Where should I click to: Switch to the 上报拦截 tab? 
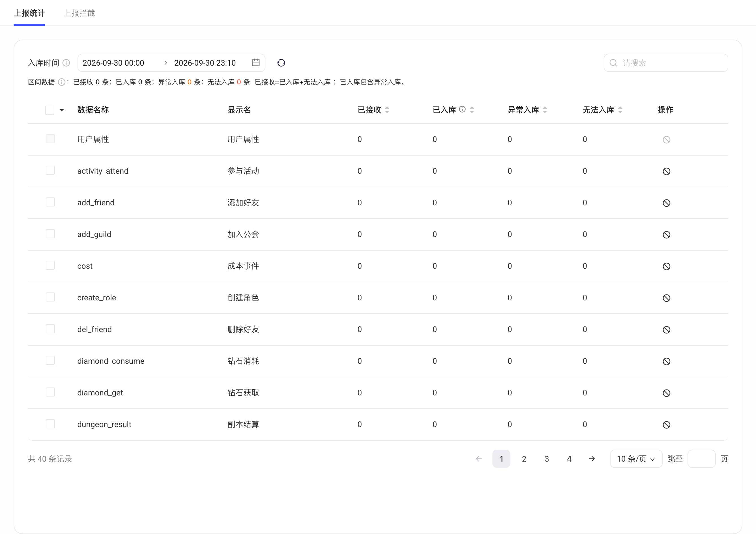(79, 13)
